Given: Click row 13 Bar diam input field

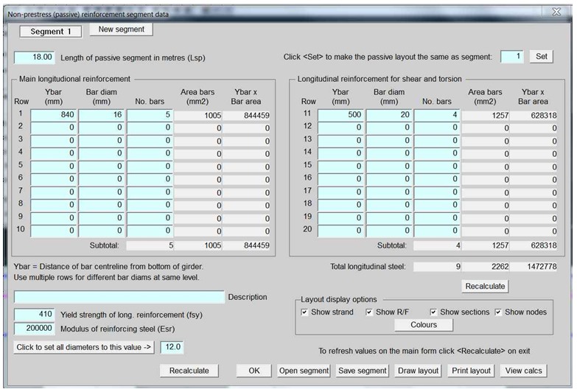Looking at the screenshot, I should coord(389,141).
